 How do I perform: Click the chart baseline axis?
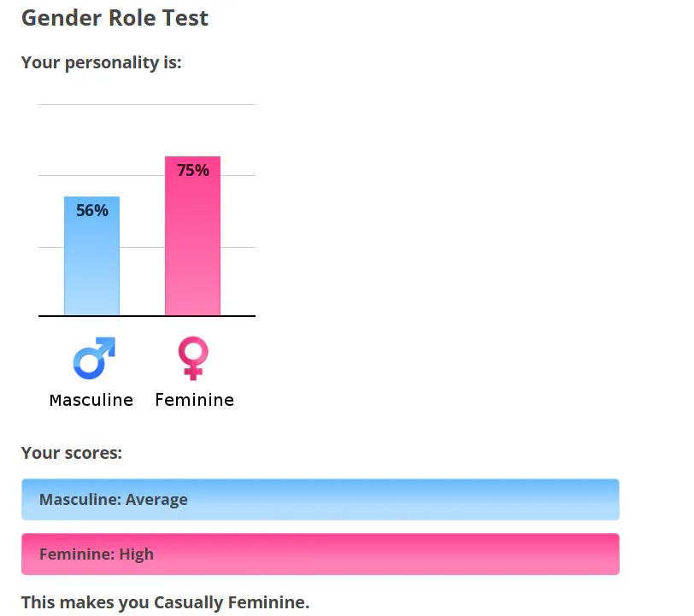147,316
